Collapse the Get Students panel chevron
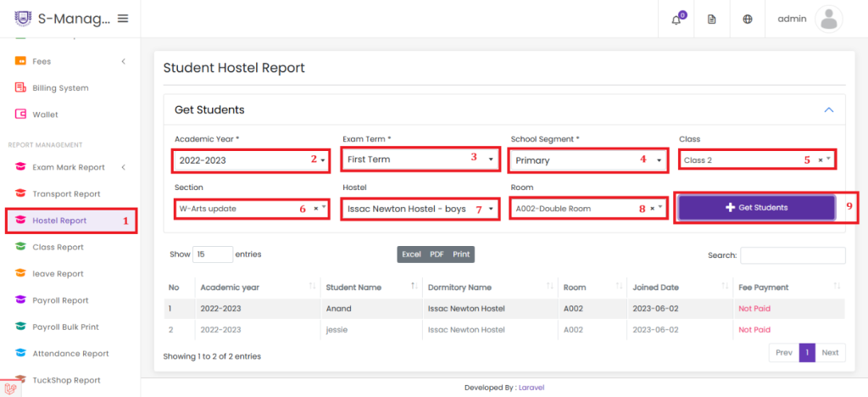Screen dimensions: 868x397 829,110
